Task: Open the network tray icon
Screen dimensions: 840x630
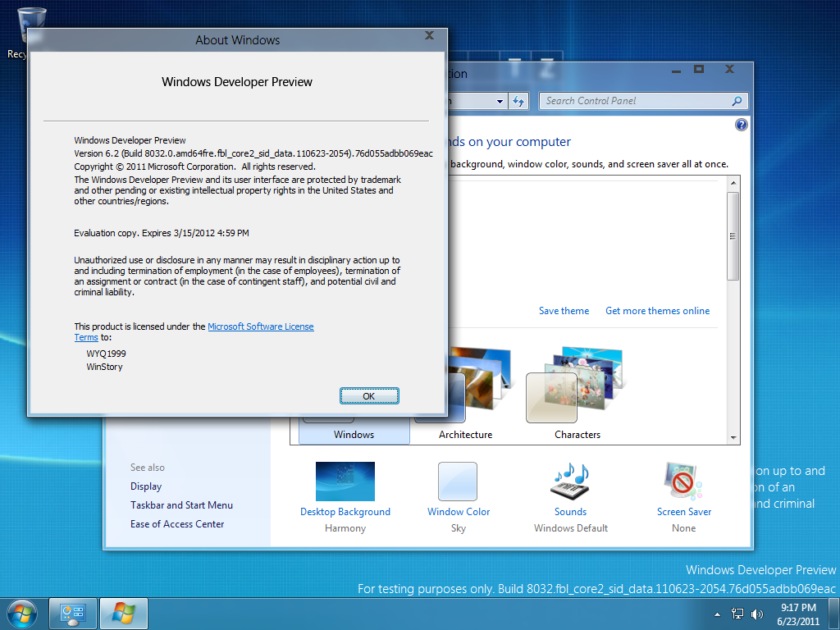Action: pyautogui.click(x=737, y=614)
